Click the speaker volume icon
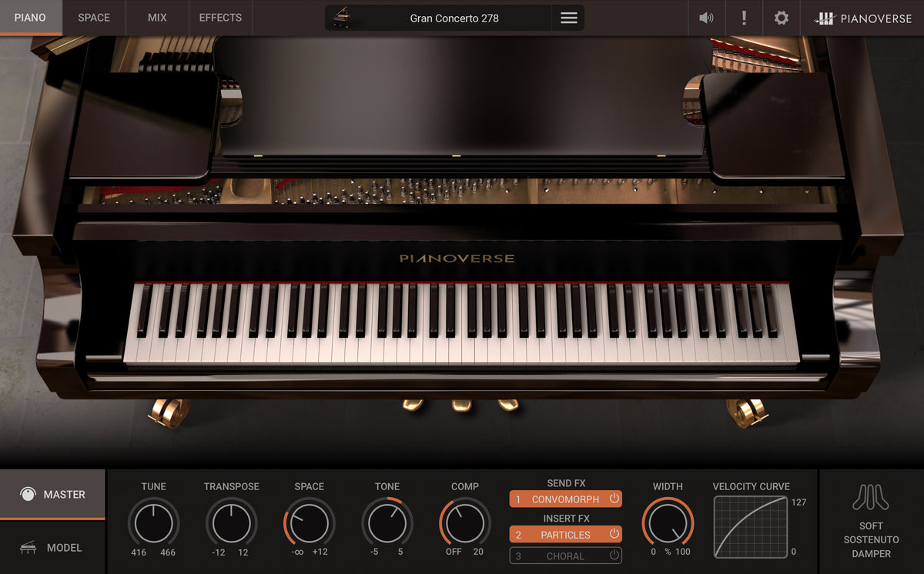The height and width of the screenshot is (574, 924). (706, 18)
